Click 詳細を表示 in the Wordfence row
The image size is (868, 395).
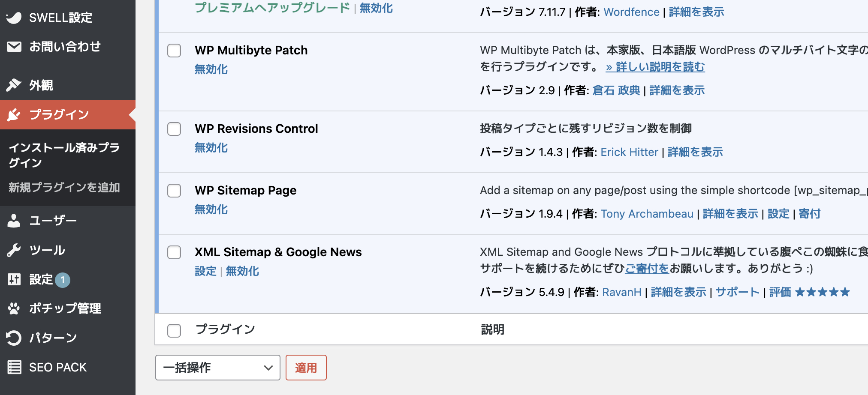click(x=696, y=12)
